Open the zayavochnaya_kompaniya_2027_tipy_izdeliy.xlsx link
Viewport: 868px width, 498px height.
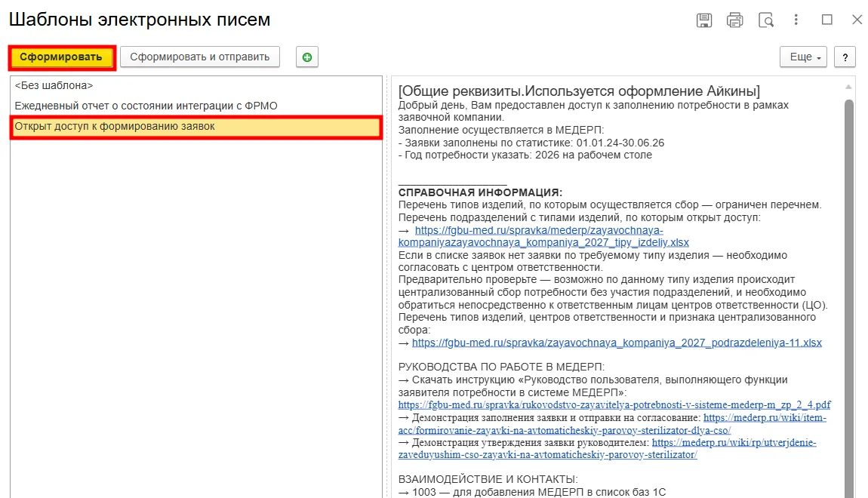pos(543,236)
